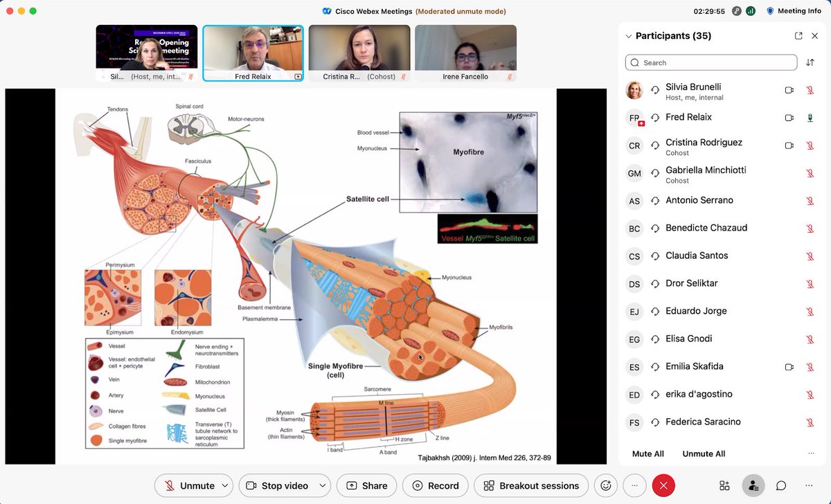Select Silvia Brunelli's video thumbnail

click(147, 53)
